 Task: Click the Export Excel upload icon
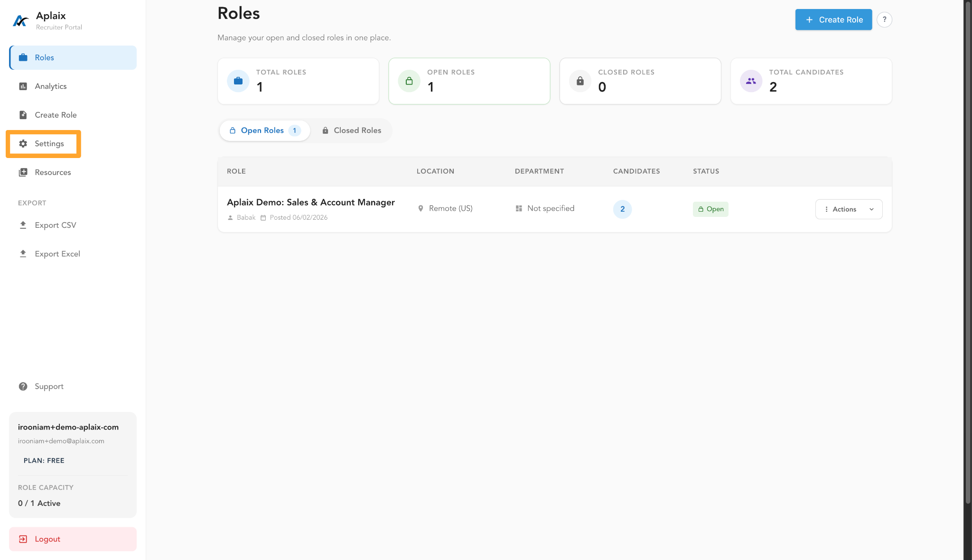(x=23, y=253)
